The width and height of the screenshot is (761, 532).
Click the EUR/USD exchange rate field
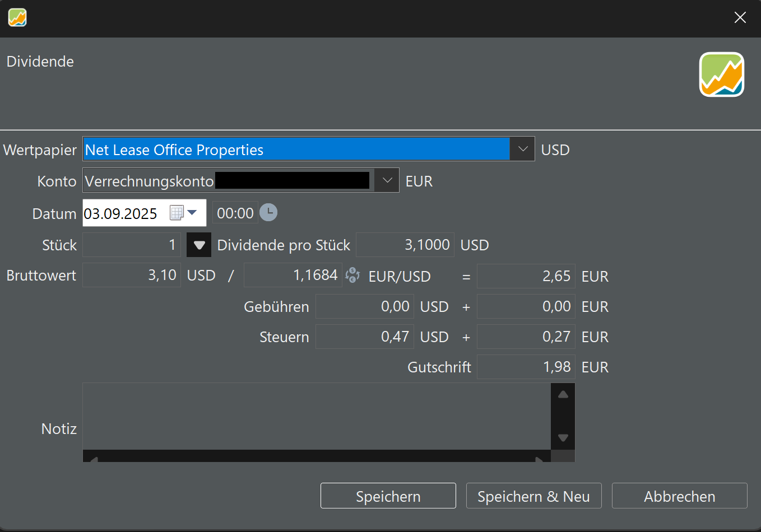(293, 275)
